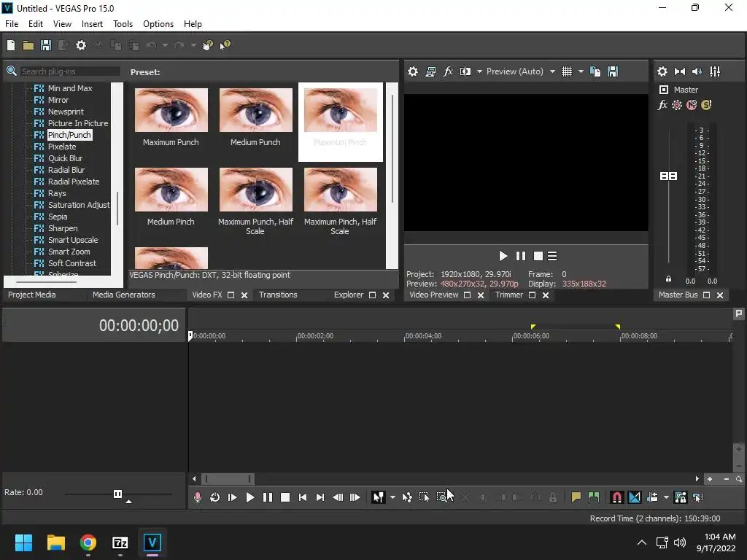Viewport: 747px width, 560px height.
Task: Go to Start of timeline
Action: point(303,497)
